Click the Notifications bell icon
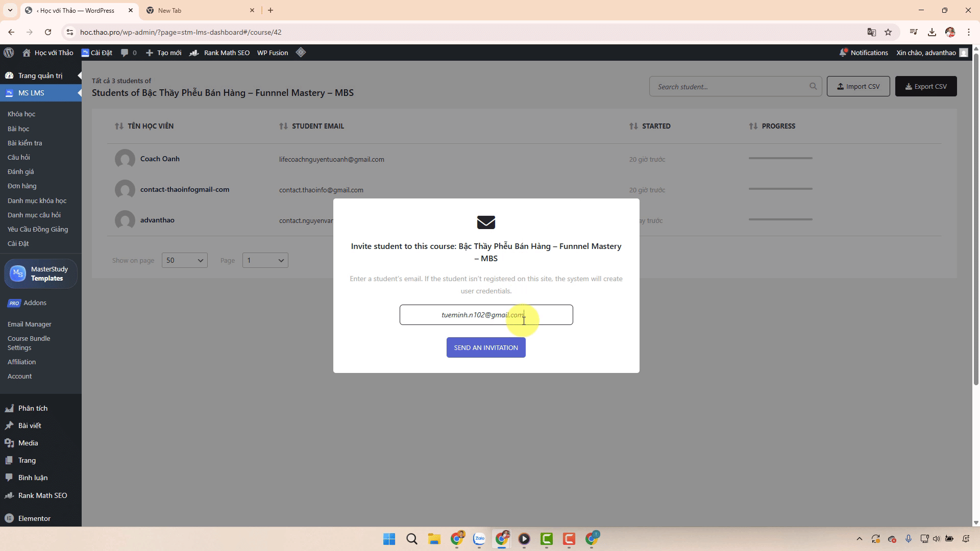 pos(843,53)
